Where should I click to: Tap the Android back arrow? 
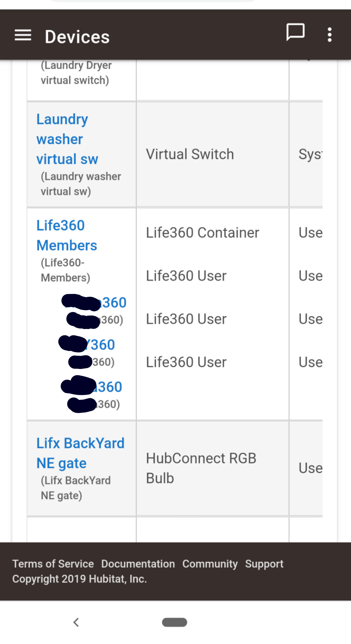(76, 622)
